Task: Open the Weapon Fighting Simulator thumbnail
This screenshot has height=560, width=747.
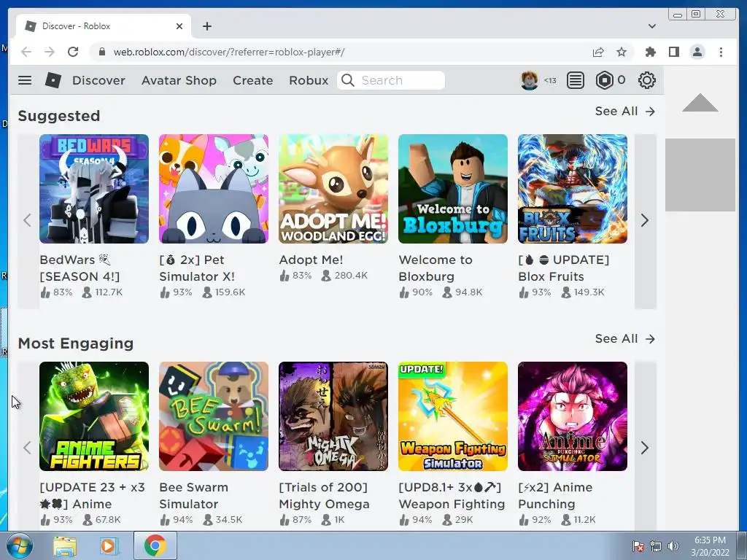Action: tap(453, 416)
